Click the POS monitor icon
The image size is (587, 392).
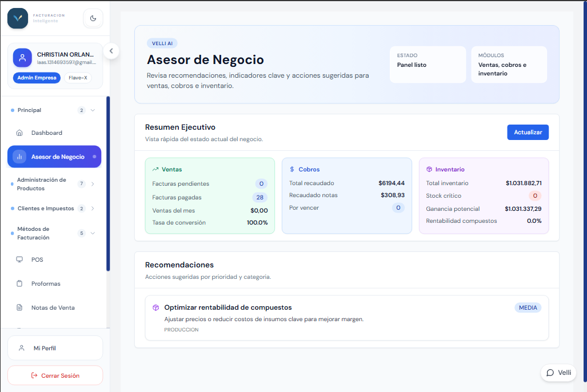pyautogui.click(x=19, y=259)
